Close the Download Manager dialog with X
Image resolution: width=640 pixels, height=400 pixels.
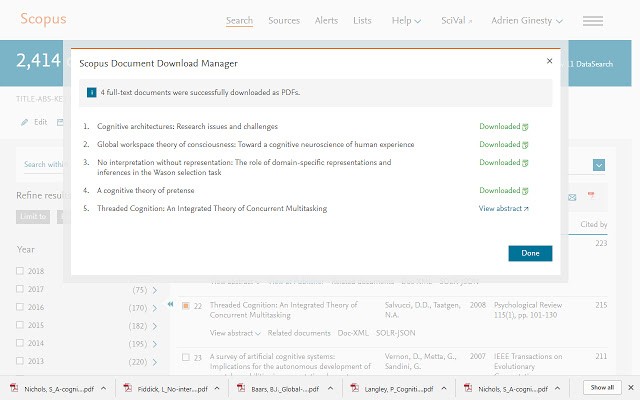tap(549, 61)
